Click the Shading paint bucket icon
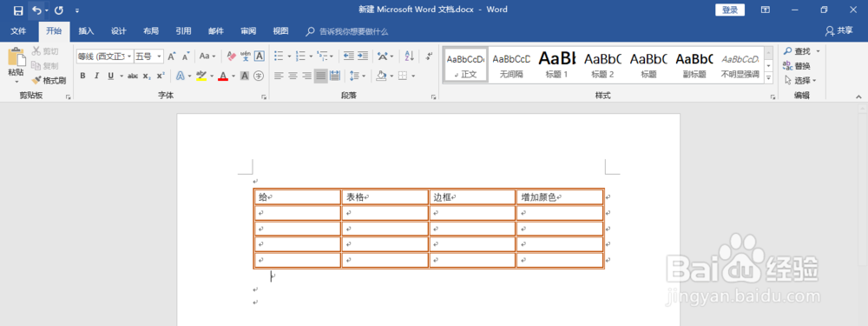 point(381,76)
